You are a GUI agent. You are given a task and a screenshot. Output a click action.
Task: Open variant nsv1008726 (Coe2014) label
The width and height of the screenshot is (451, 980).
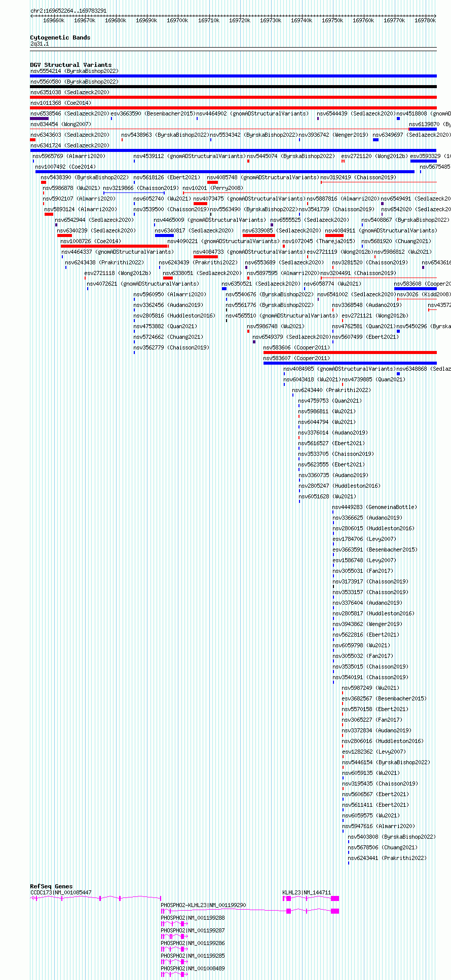coord(91,241)
